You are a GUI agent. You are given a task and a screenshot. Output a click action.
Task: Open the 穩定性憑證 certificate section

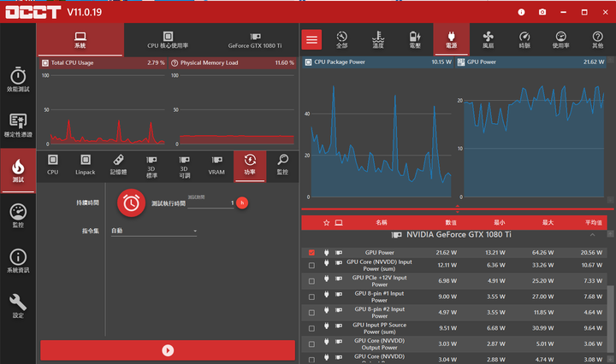click(18, 125)
